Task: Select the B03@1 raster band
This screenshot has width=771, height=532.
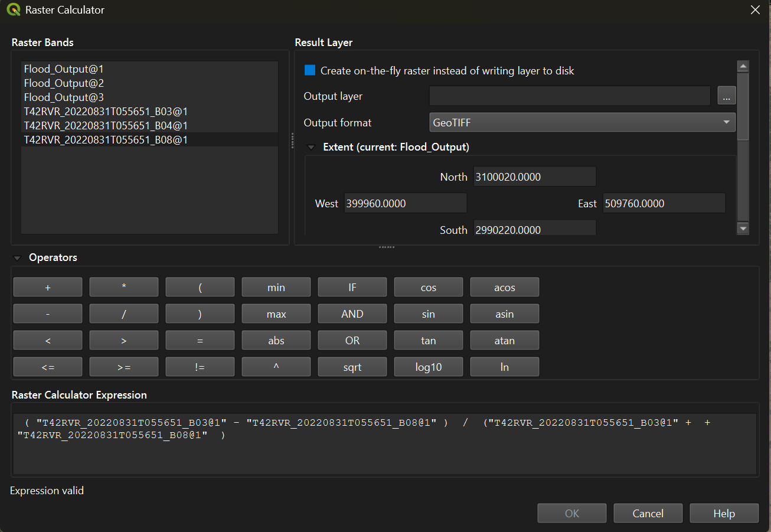Action: (149, 112)
